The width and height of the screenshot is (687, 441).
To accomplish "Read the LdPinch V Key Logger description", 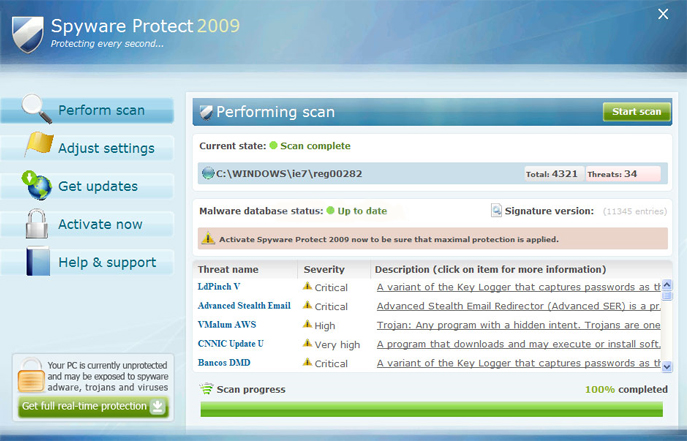I will click(x=519, y=287).
